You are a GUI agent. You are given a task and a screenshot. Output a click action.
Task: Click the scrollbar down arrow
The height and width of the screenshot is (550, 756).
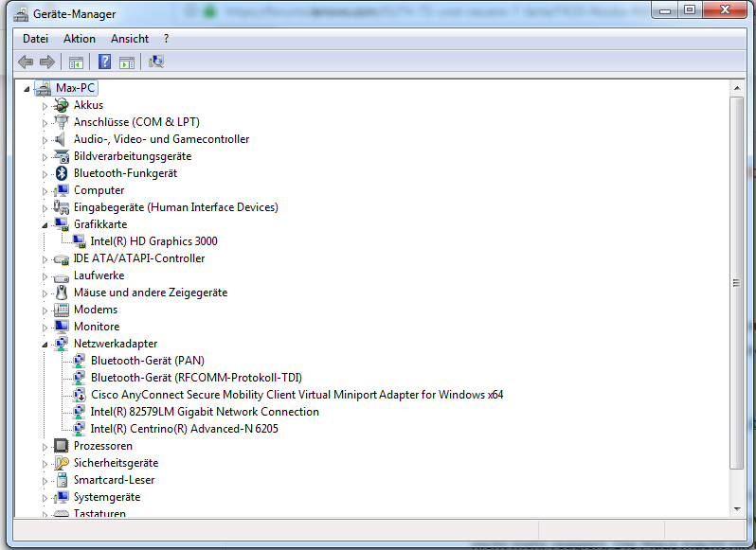[x=737, y=509]
